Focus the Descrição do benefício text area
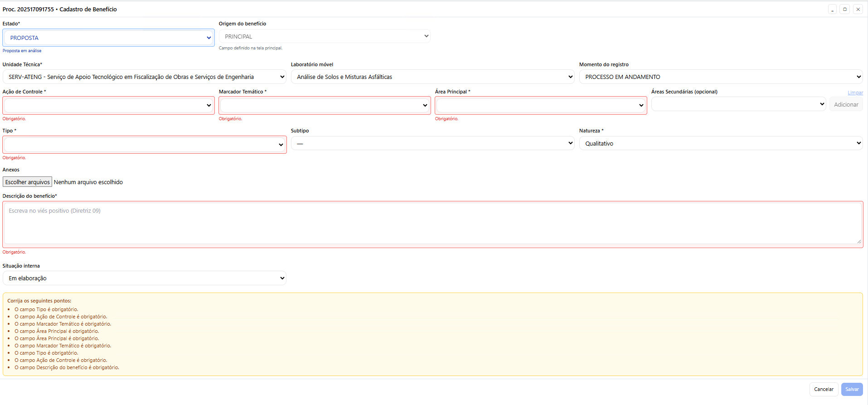 [x=432, y=224]
